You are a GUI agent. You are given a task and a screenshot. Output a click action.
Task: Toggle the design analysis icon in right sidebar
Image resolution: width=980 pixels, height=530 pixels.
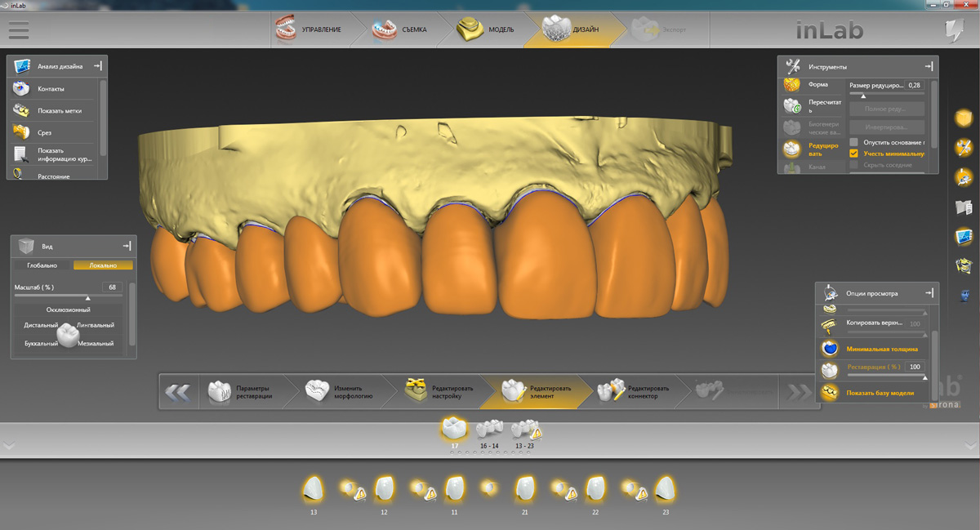pyautogui.click(x=964, y=237)
